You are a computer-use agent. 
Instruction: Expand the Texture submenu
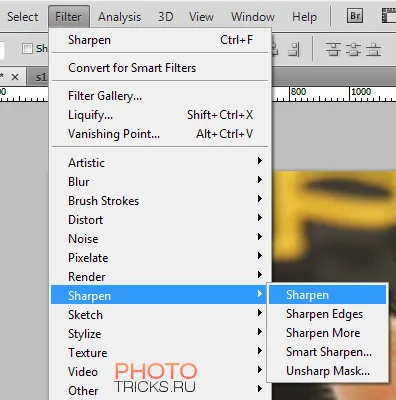pyautogui.click(x=160, y=353)
